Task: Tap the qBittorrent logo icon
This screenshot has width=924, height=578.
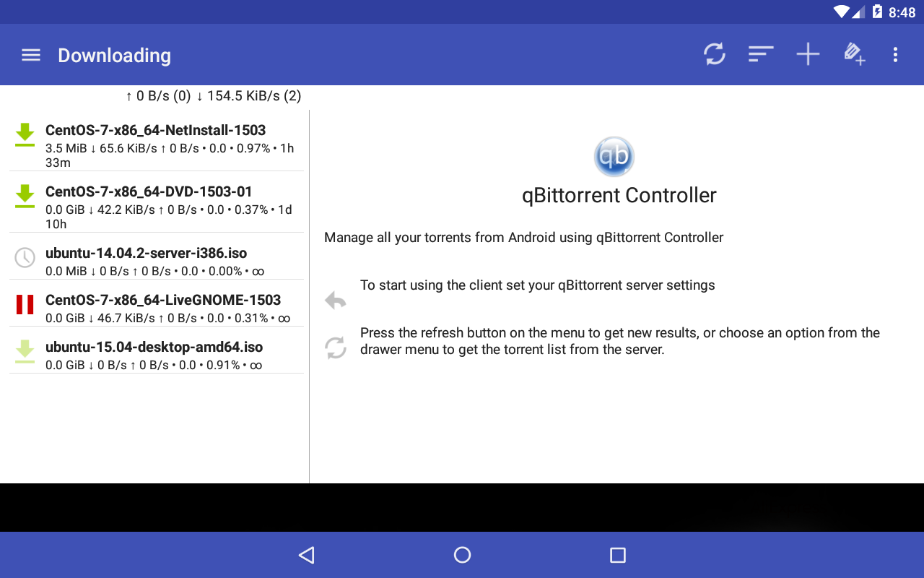Action: click(614, 156)
